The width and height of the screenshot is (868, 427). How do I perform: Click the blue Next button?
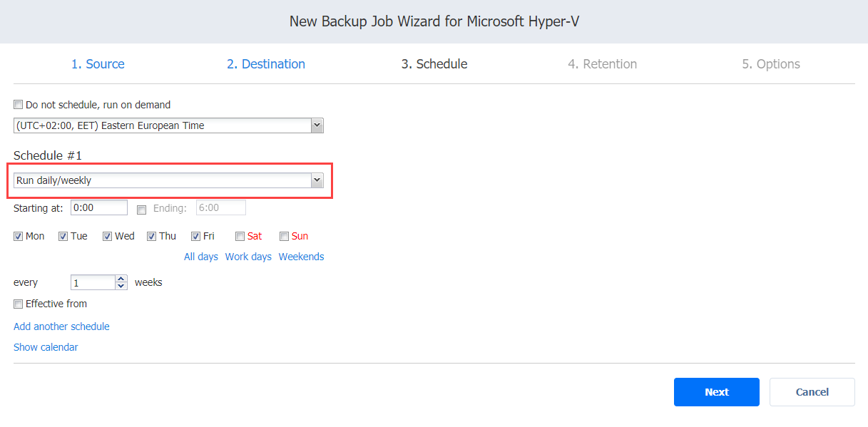point(717,392)
